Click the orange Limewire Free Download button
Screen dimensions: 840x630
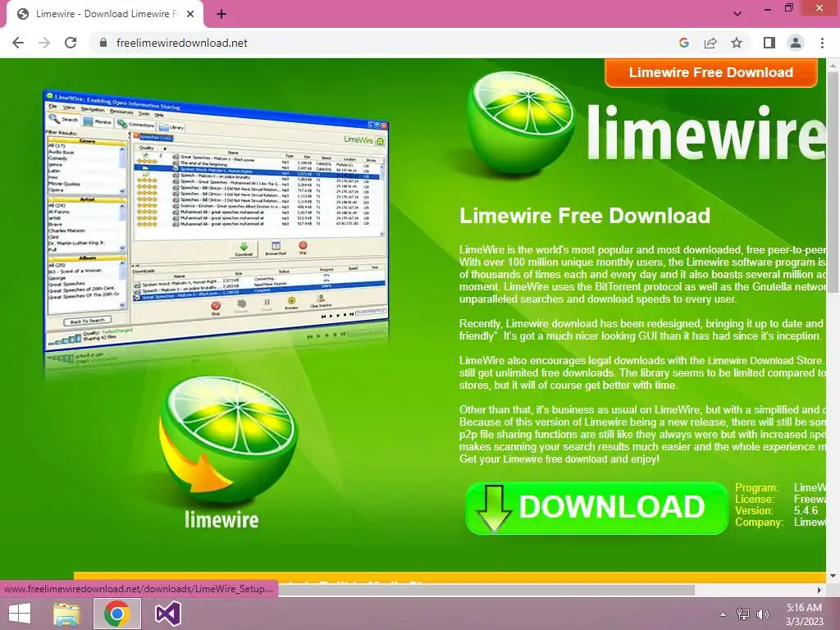[x=711, y=72]
